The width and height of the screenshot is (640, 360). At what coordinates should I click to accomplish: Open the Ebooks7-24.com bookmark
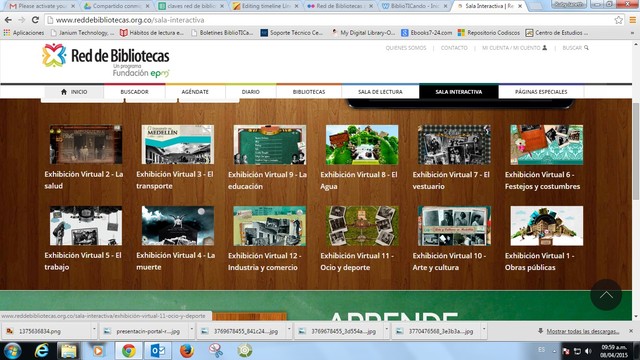[x=427, y=33]
